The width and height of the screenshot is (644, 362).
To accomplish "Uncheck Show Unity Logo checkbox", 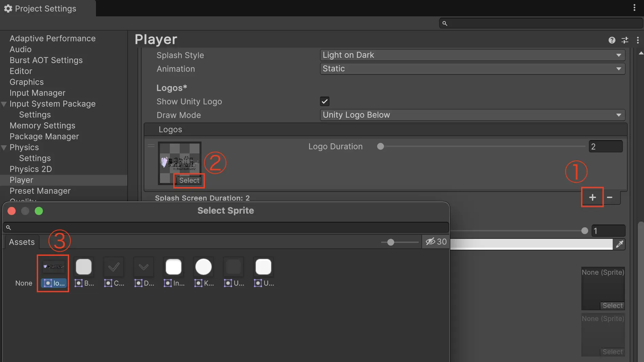I will [325, 101].
